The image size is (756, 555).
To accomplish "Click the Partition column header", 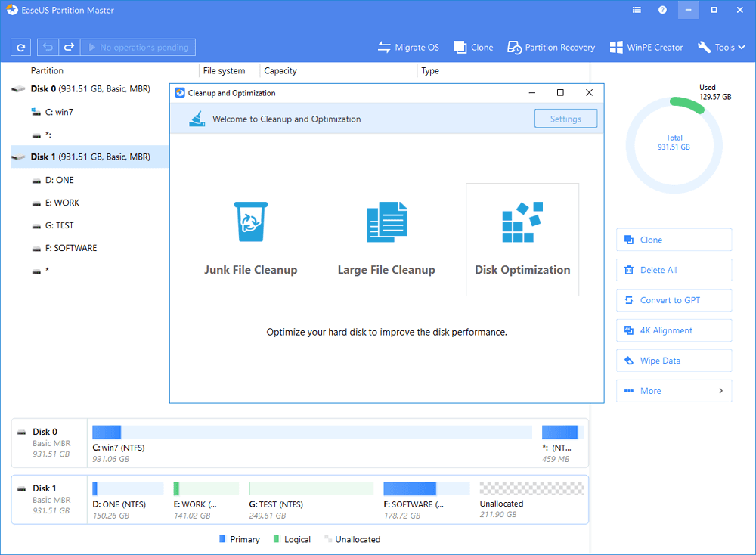I will coord(47,70).
